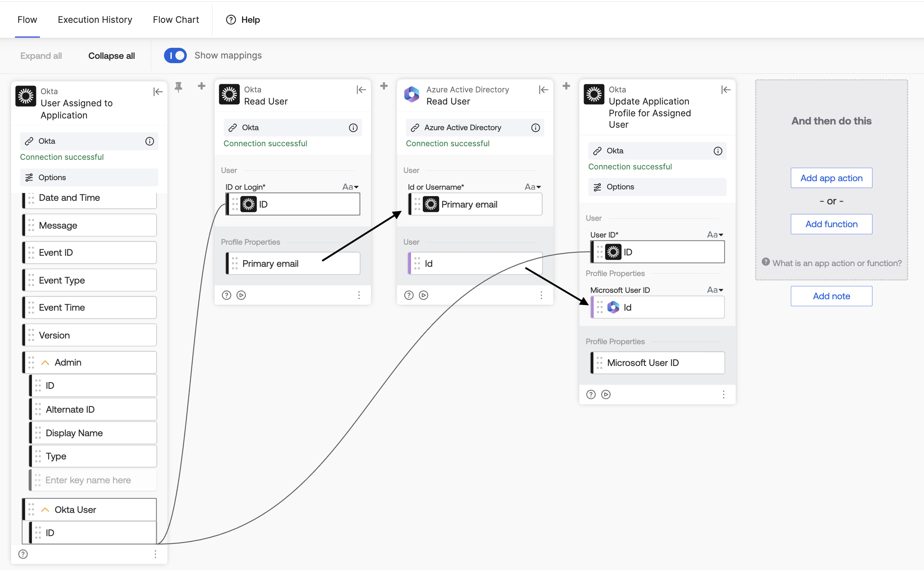Image resolution: width=924 pixels, height=570 pixels.
Task: Expand Options on Update Application Profile card
Action: point(657,187)
